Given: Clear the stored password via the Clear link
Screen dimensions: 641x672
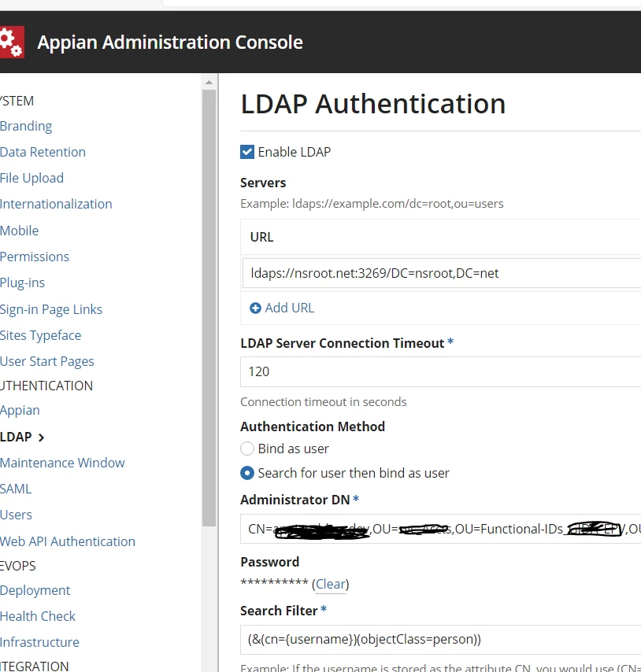Looking at the screenshot, I should pos(330,584).
